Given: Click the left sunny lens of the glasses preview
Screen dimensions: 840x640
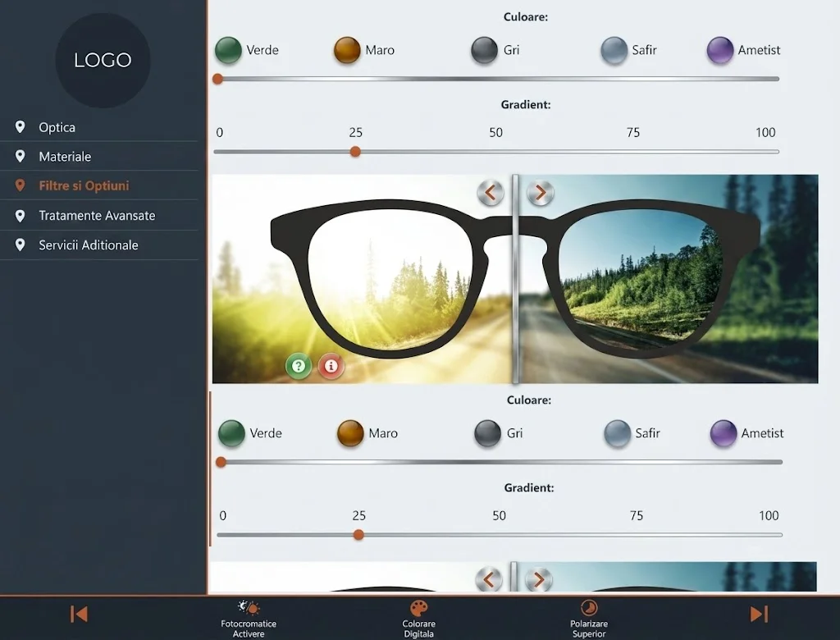Looking at the screenshot, I should point(391,280).
